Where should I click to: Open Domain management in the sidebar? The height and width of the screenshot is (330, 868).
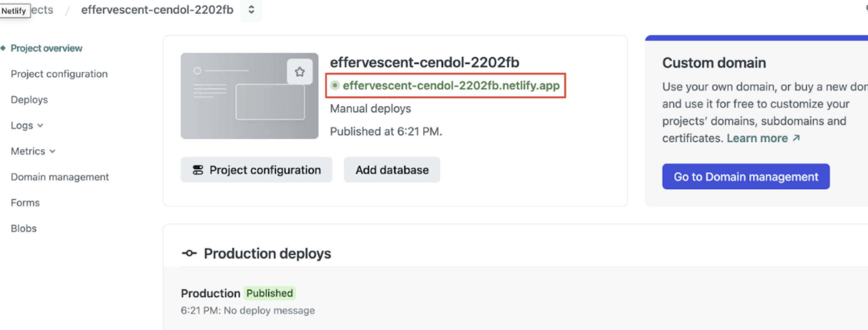60,177
